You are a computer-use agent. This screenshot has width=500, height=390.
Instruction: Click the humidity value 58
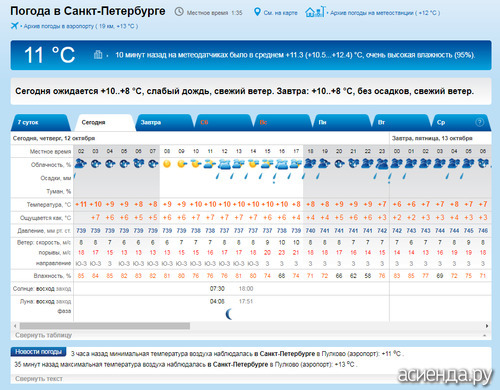point(368,276)
